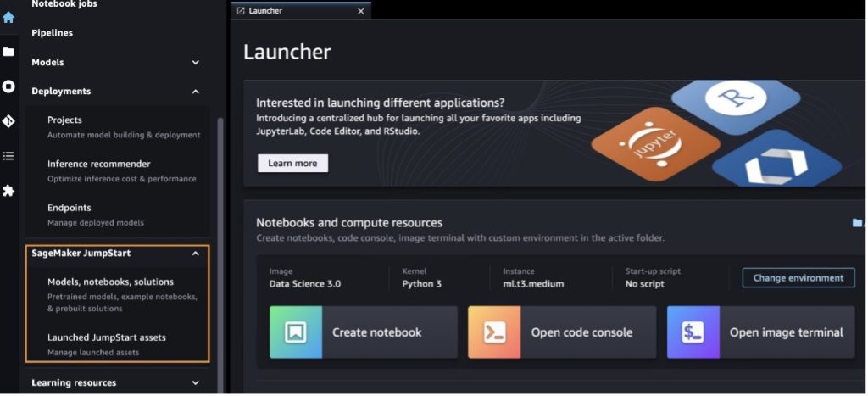Image resolution: width=868 pixels, height=396 pixels.
Task: Open the File Browser folder icon
Action: 8,52
